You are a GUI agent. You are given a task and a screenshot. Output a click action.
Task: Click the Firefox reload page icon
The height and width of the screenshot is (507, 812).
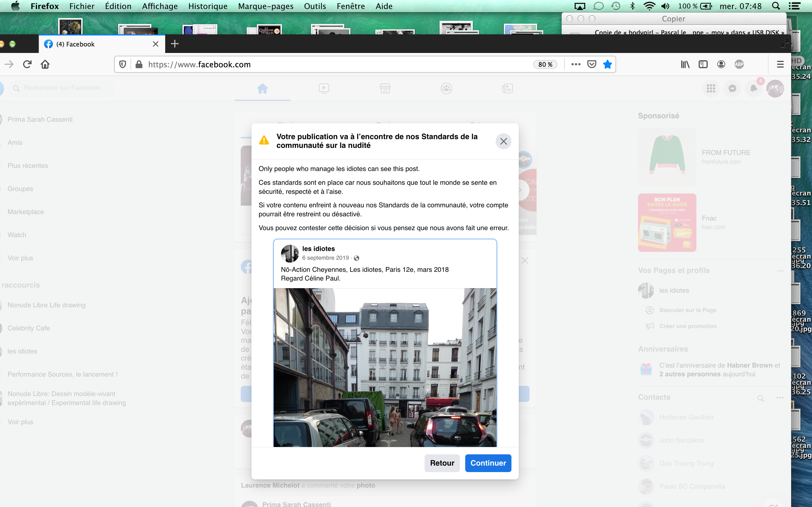(x=27, y=65)
